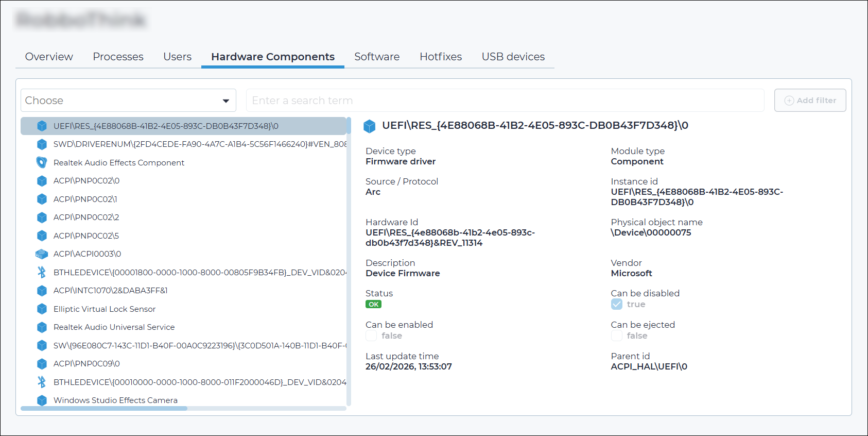
Task: Click the Elliptic Virtual Lock Sensor icon
Action: 42,309
